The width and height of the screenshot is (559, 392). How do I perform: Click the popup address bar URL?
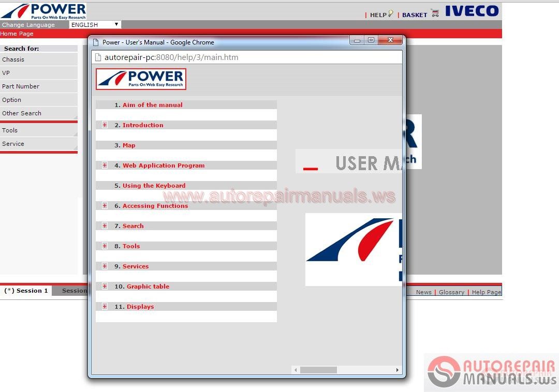[x=171, y=57]
